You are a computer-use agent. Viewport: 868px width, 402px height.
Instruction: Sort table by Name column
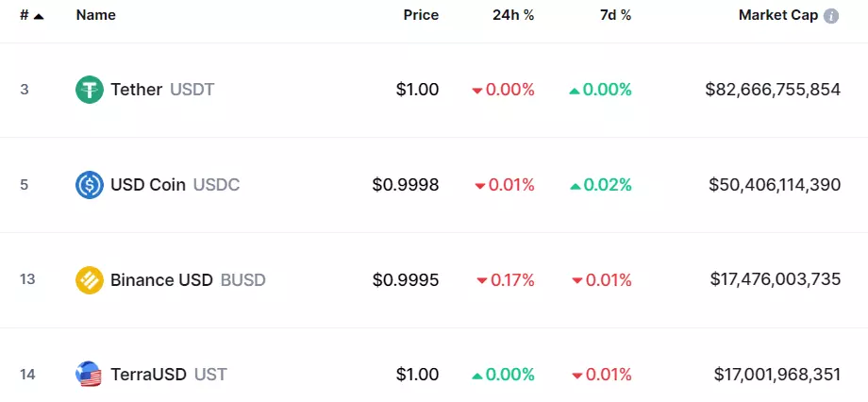(95, 15)
